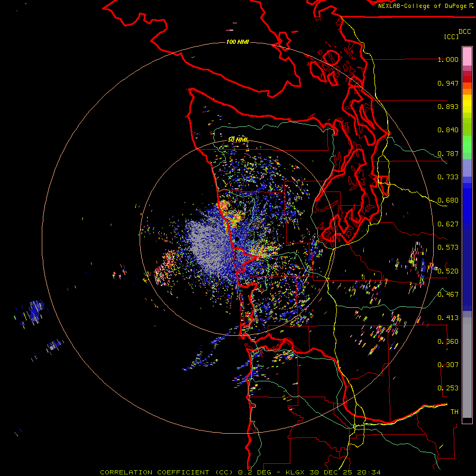Select the 0.413 legend value
This screenshot has width=476, height=476.
tap(448, 318)
